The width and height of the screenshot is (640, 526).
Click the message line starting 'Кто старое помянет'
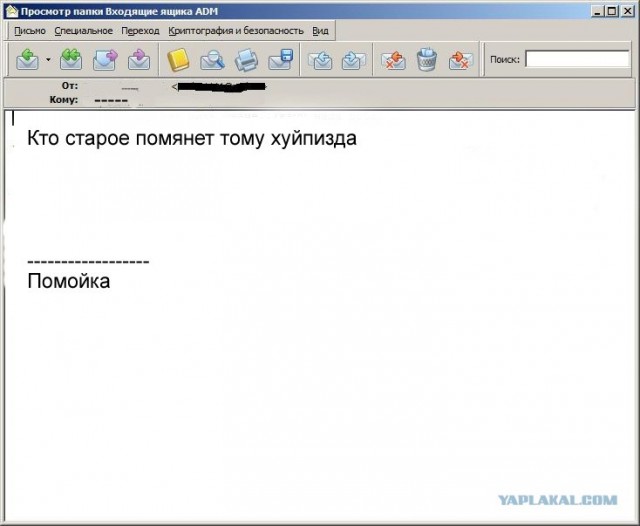[192, 138]
